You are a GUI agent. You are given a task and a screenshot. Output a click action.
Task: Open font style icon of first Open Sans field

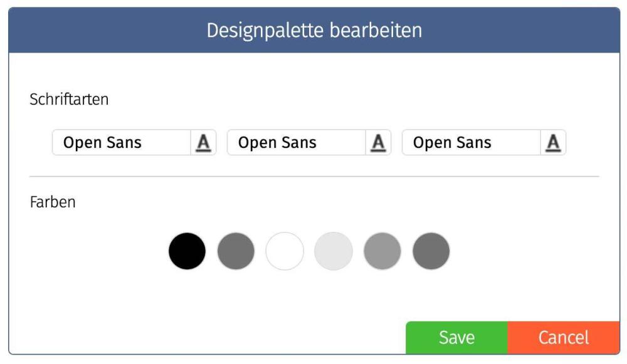coord(203,143)
